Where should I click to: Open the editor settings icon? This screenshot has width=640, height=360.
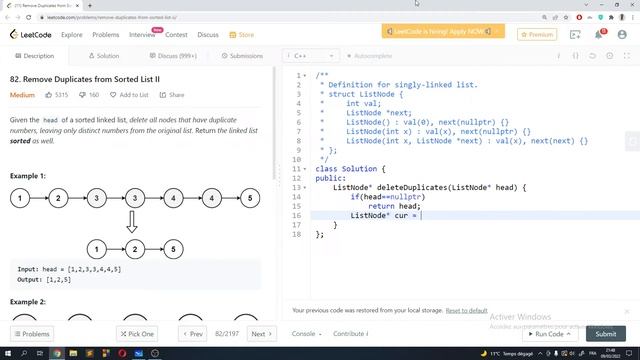coord(610,56)
